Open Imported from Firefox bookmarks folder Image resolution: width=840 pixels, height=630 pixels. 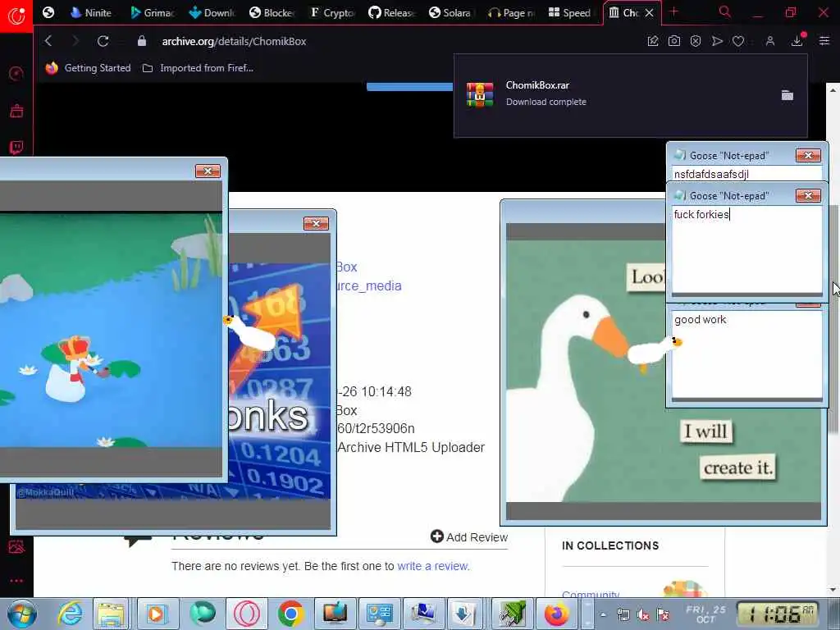tap(199, 68)
